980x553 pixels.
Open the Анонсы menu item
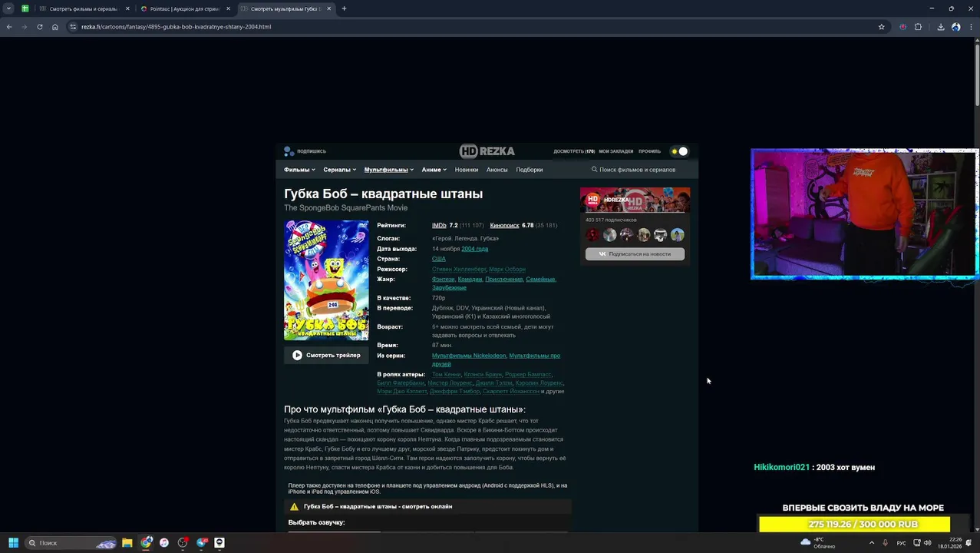[x=497, y=170]
